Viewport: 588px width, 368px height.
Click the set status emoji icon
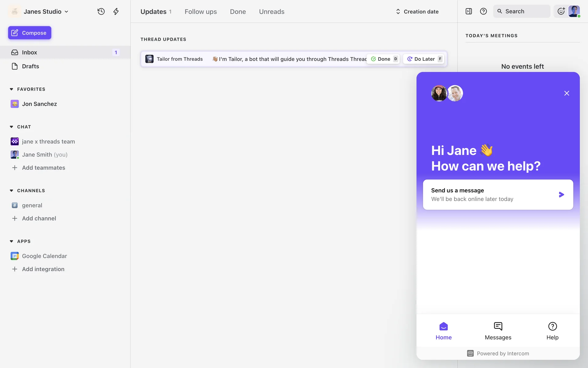tap(561, 11)
